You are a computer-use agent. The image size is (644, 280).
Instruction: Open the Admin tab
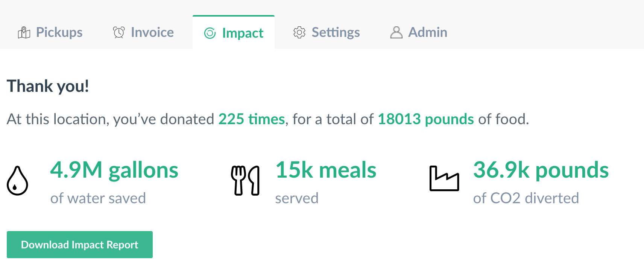tap(428, 32)
